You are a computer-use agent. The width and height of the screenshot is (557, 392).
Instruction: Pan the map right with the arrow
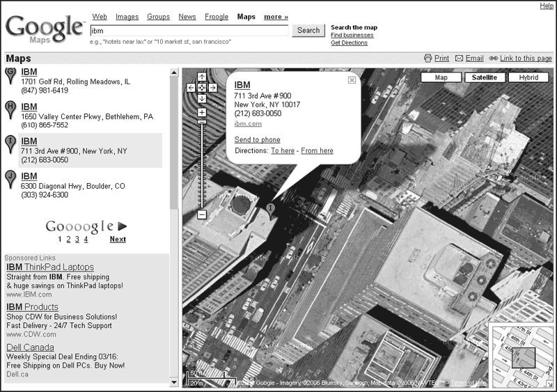(x=212, y=88)
